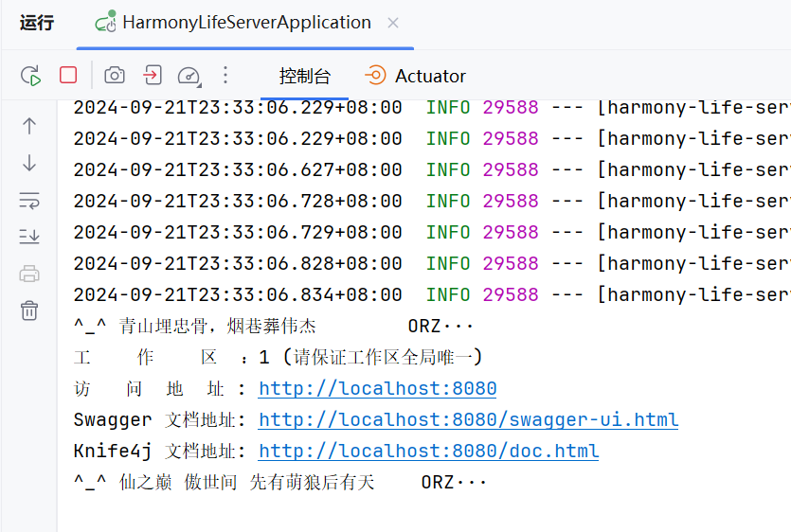Click the log line timestamped 23:33:06.729
This screenshot has width=791, height=532.
click(432, 233)
